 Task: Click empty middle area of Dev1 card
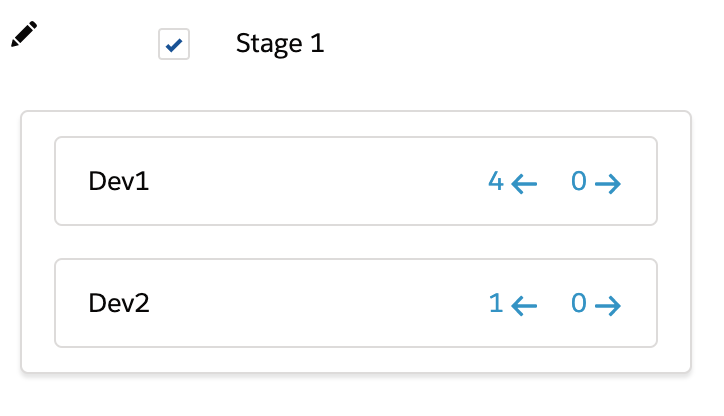pos(314,181)
